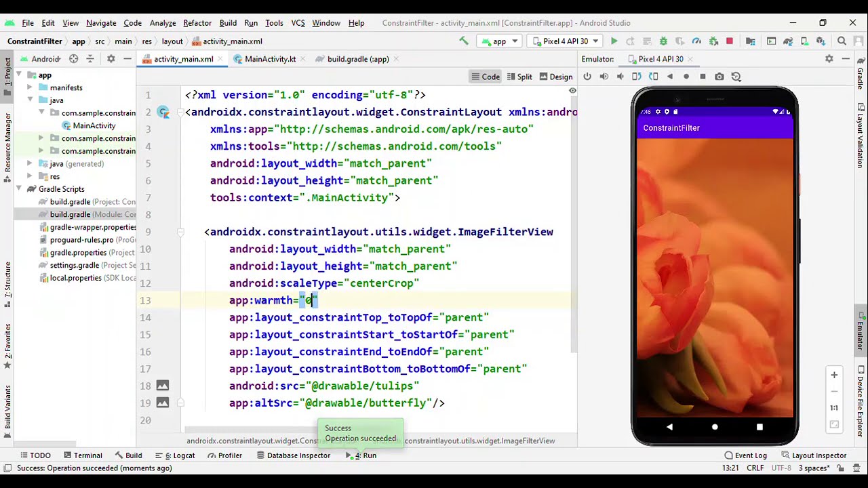Collapse all in Project panel
Image resolution: width=868 pixels, height=488 pixels.
click(90, 59)
